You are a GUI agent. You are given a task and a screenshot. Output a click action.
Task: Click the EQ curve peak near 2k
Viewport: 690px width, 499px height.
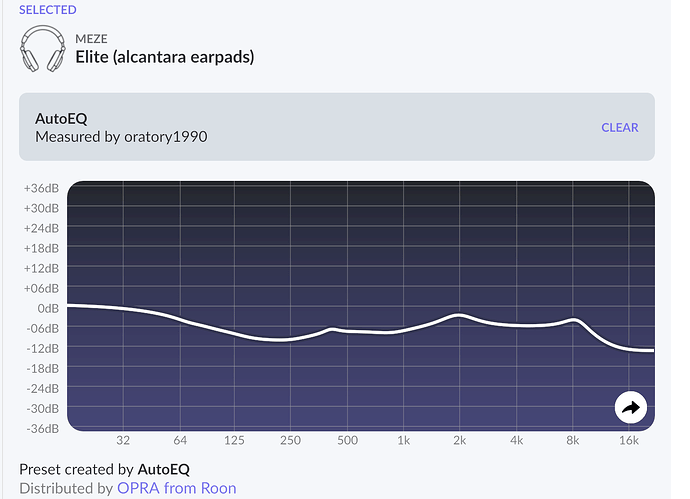459,315
